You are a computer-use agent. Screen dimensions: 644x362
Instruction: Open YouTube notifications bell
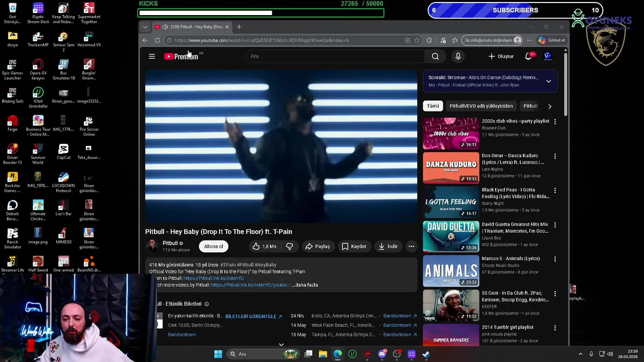pyautogui.click(x=528, y=56)
